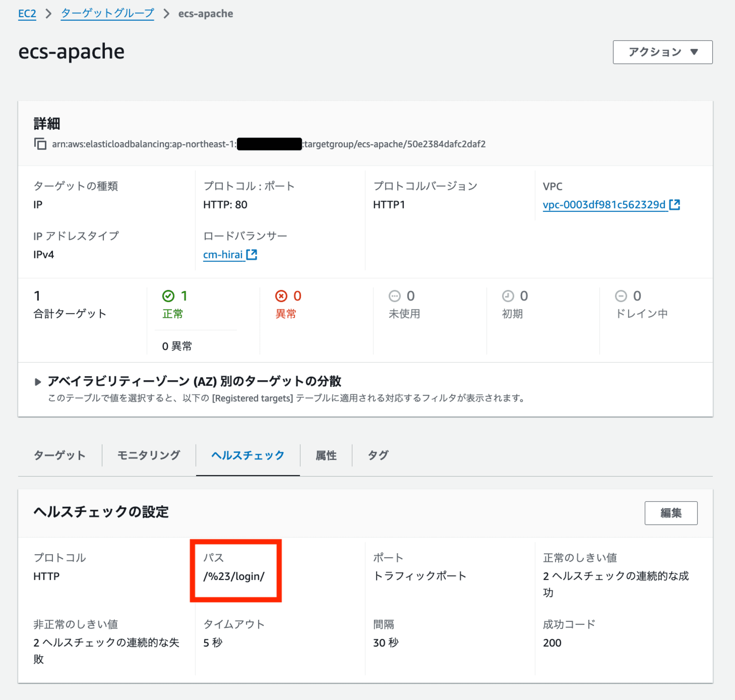
Task: Click the ヘルスチェックの設定 heading
Action: click(101, 512)
